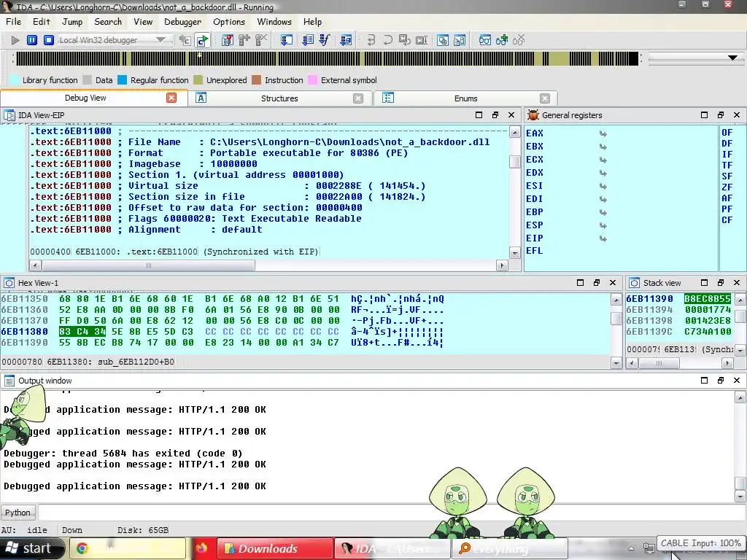Click the grey C icon beside debugger dropdown
Viewport: 747px width, 560px height.
click(185, 41)
